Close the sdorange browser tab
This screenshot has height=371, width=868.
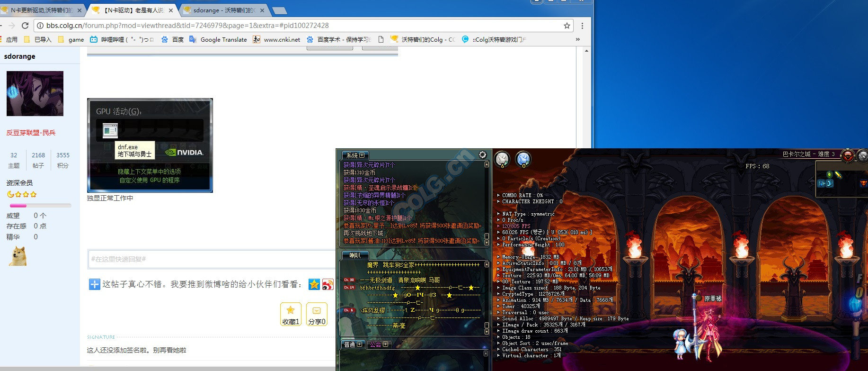click(262, 10)
